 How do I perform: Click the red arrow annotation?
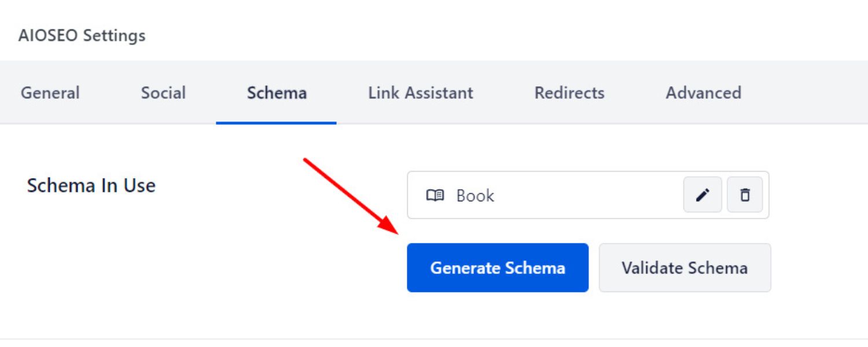347,194
